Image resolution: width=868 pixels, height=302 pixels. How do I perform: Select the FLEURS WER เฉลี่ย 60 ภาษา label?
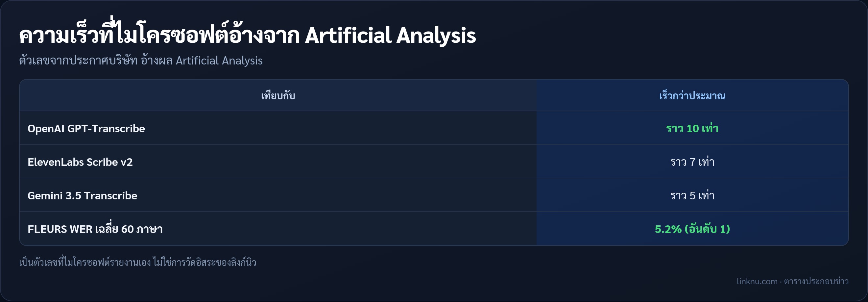pyautogui.click(x=95, y=229)
